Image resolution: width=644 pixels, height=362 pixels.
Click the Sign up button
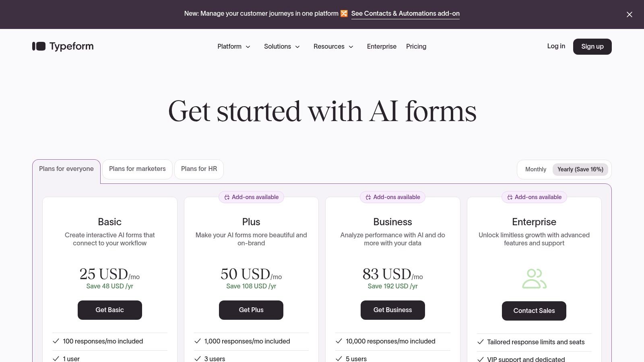[x=592, y=46]
